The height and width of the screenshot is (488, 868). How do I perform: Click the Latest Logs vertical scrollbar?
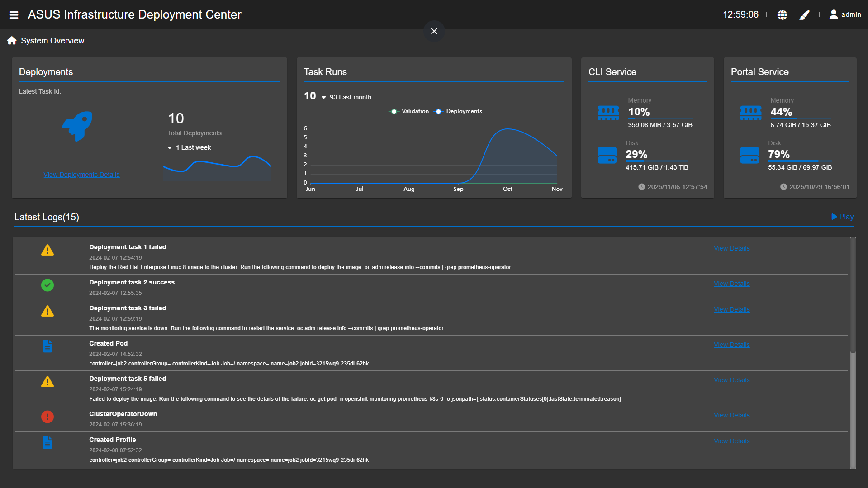pos(853,294)
